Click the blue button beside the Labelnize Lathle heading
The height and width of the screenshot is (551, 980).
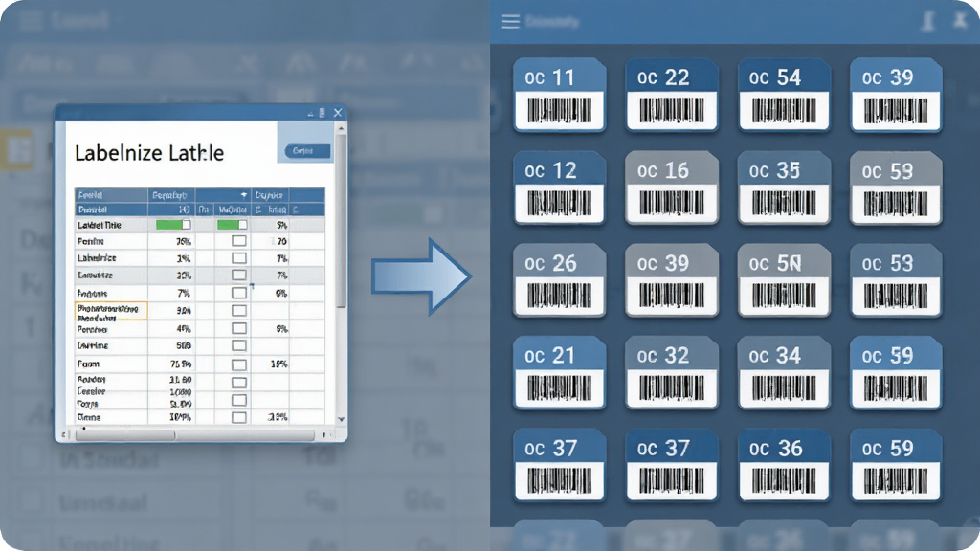(x=307, y=151)
